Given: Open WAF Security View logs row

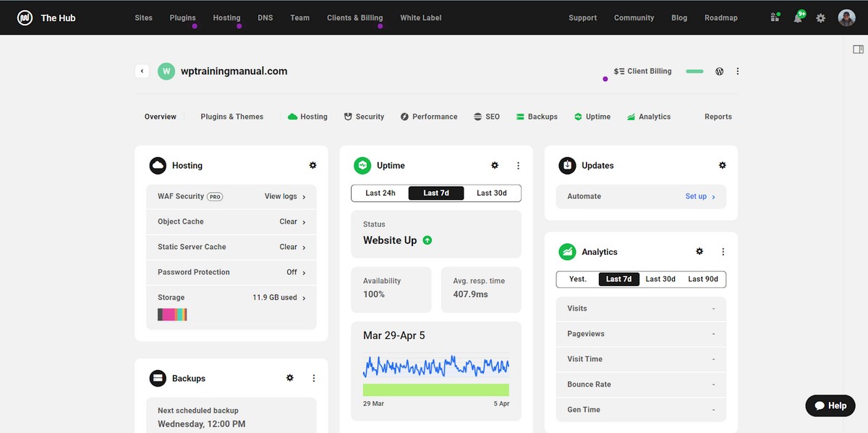Looking at the screenshot, I should click(x=231, y=196).
